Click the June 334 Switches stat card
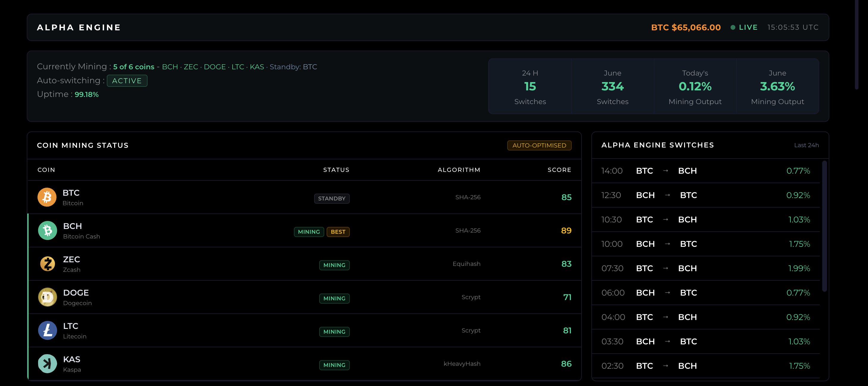 pos(612,87)
